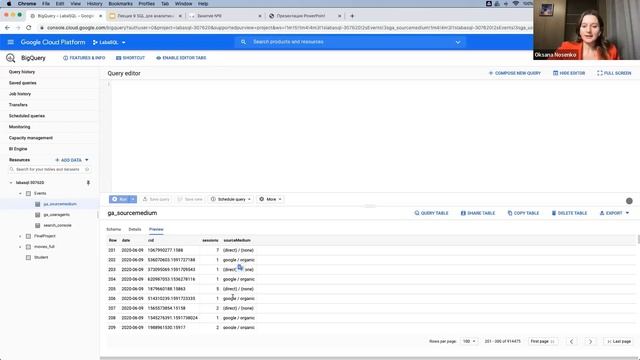Click Compose New Query
Screen dimensions: 640x360
(x=515, y=73)
